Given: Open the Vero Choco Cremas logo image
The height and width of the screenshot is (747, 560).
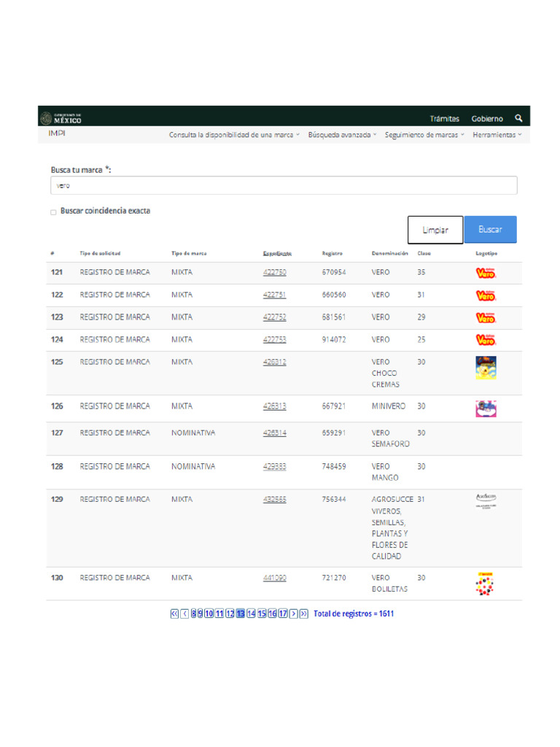Looking at the screenshot, I should click(x=486, y=368).
